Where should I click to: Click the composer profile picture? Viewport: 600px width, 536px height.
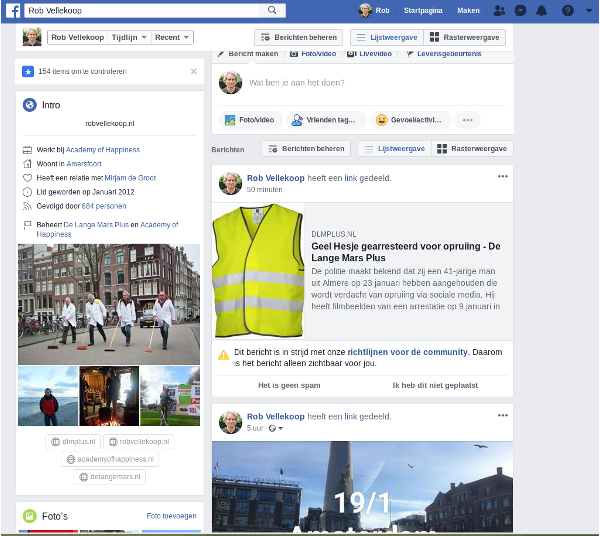pos(230,83)
